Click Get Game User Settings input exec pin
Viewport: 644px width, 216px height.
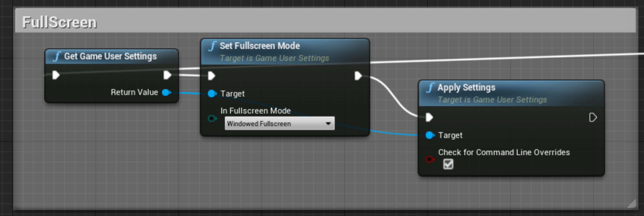click(x=56, y=75)
